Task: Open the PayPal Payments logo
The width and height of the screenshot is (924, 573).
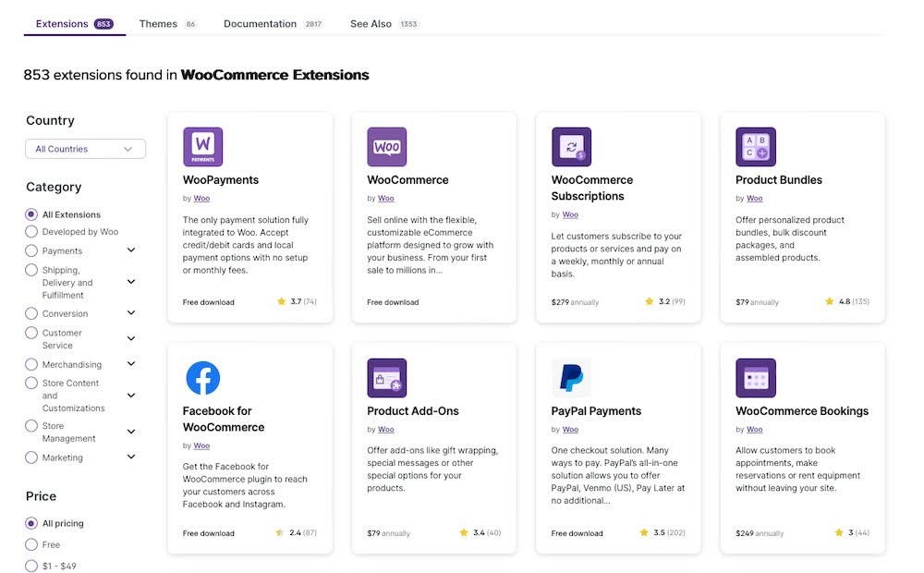Action: (x=571, y=378)
